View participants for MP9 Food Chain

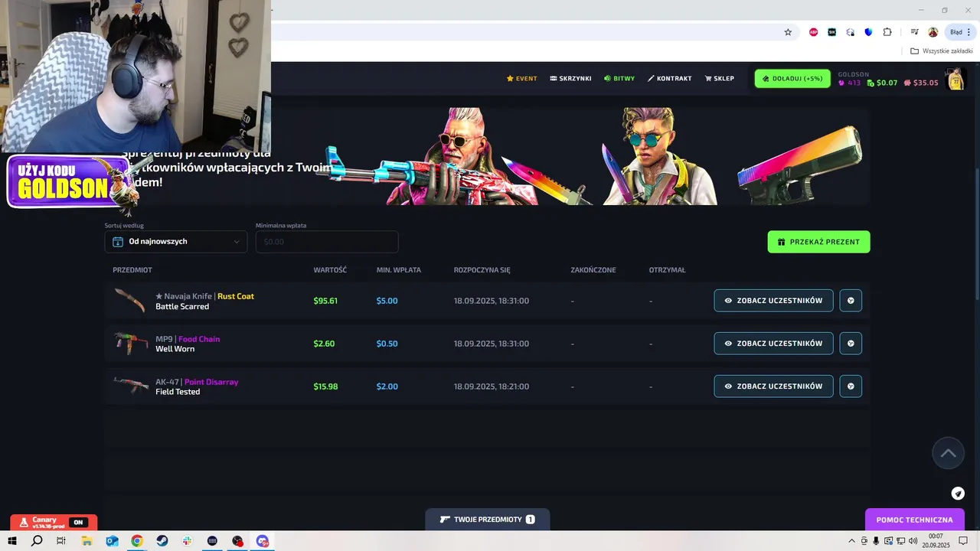[x=773, y=344]
